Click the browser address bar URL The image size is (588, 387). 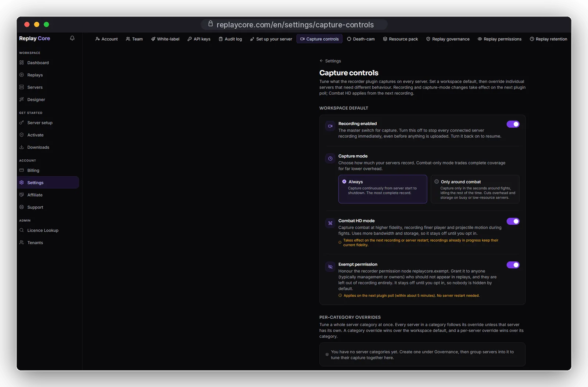click(x=295, y=25)
